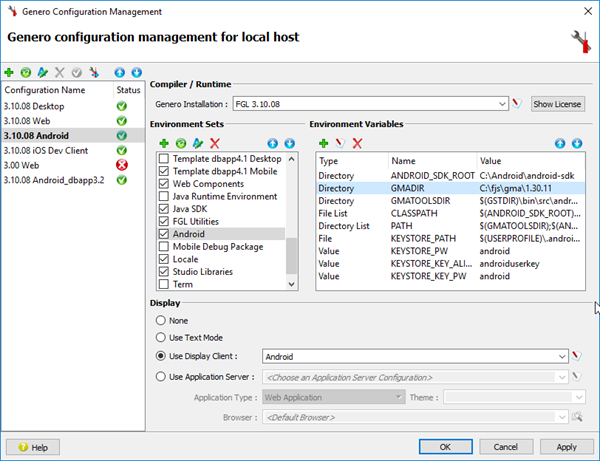Image resolution: width=600 pixels, height=461 pixels.
Task: Click red status icon of 3.00 Web
Action: coord(122,165)
